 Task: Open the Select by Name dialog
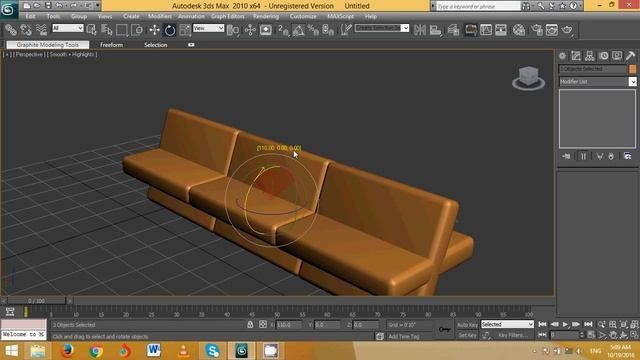[107, 30]
